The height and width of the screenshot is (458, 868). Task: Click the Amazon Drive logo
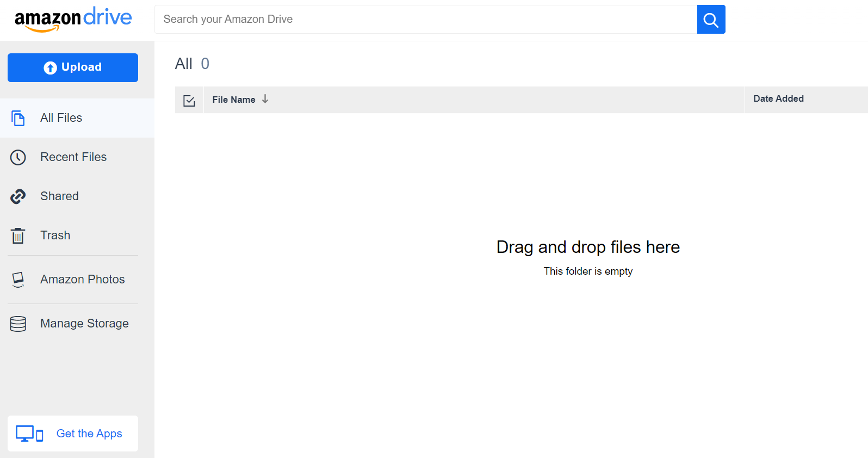73,20
